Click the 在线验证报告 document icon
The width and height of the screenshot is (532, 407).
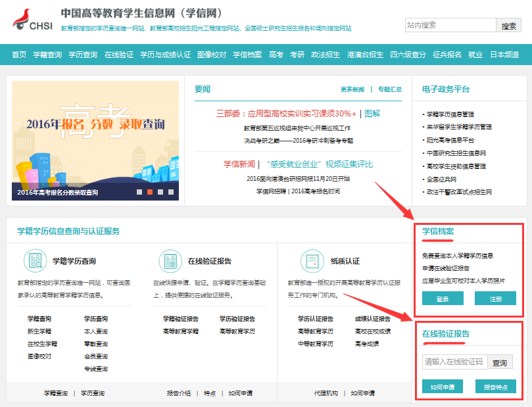170,260
